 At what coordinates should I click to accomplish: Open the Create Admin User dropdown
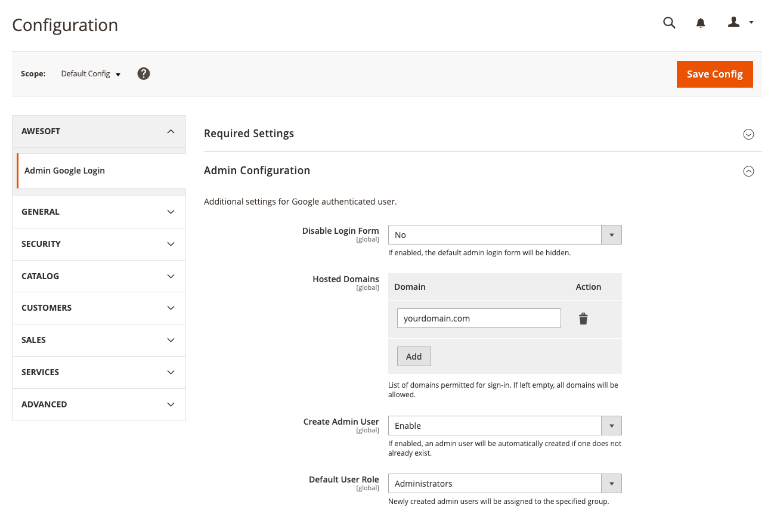point(504,426)
